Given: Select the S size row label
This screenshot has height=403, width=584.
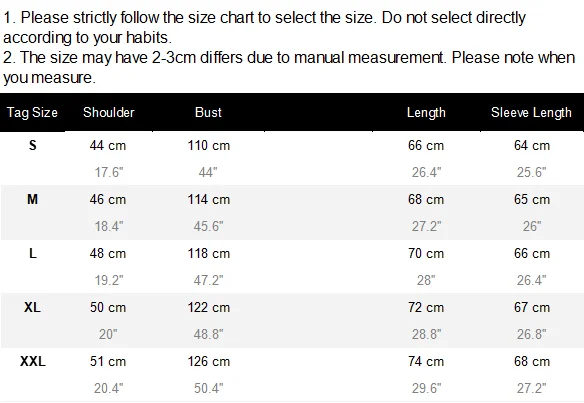Looking at the screenshot, I should point(33,145).
